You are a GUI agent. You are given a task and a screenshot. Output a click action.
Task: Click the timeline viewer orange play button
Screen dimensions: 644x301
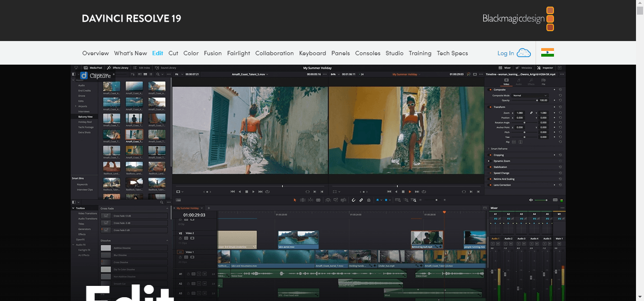tap(410, 192)
